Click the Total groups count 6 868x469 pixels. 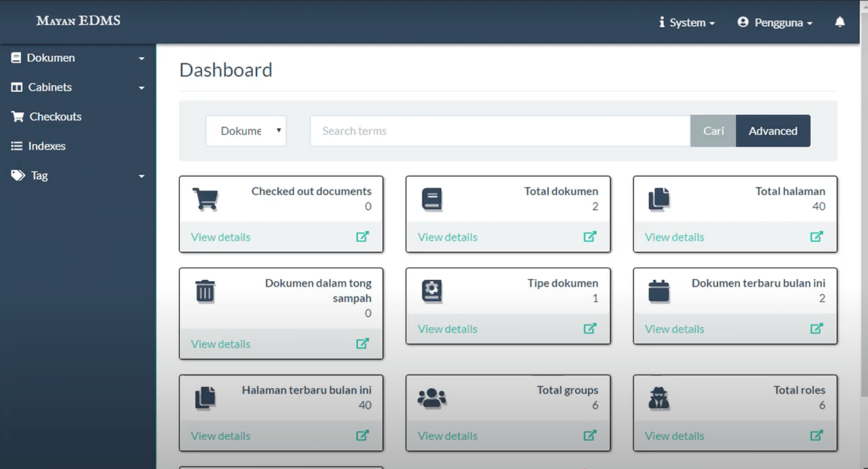click(595, 405)
